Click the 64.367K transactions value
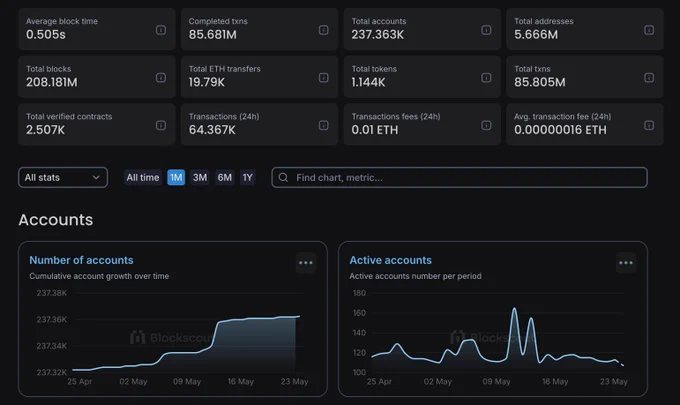 tap(212, 130)
